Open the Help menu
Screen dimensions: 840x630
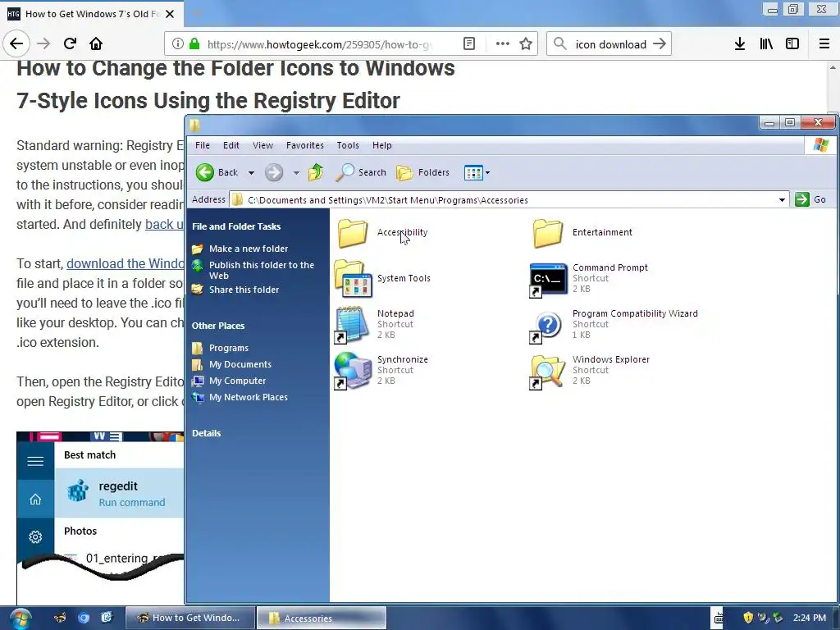(x=382, y=145)
